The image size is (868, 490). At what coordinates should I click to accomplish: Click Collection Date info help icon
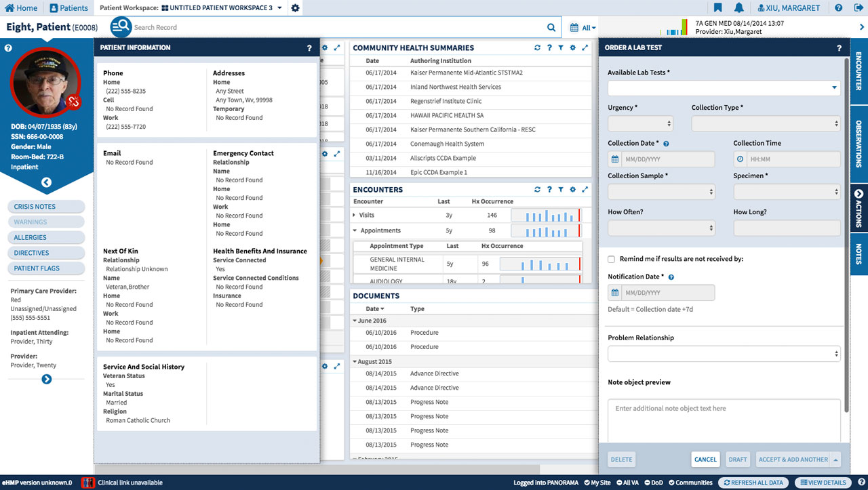click(x=666, y=144)
